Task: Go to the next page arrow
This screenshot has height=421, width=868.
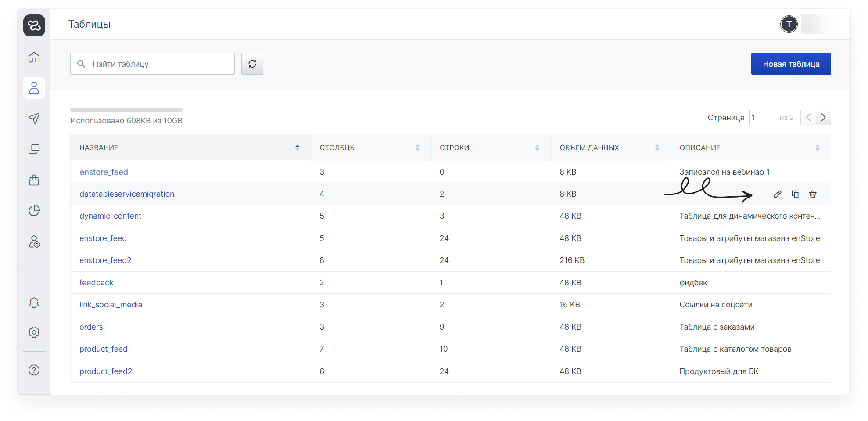Action: tap(823, 117)
